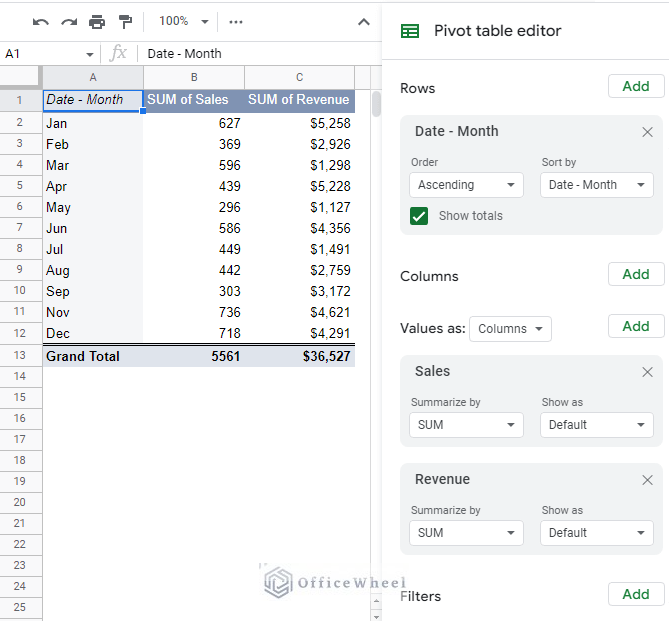669x621 pixels.
Task: Click the May month cell
Action: pos(93,207)
